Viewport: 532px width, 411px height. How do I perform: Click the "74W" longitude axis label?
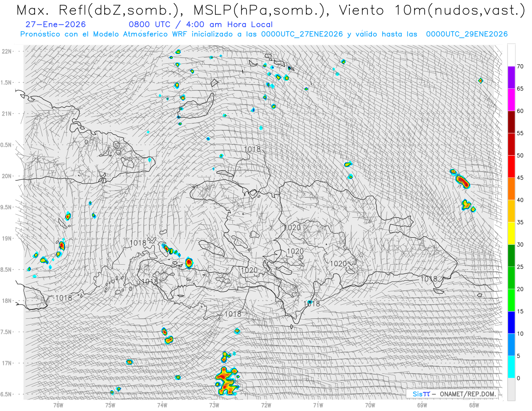[x=162, y=405]
